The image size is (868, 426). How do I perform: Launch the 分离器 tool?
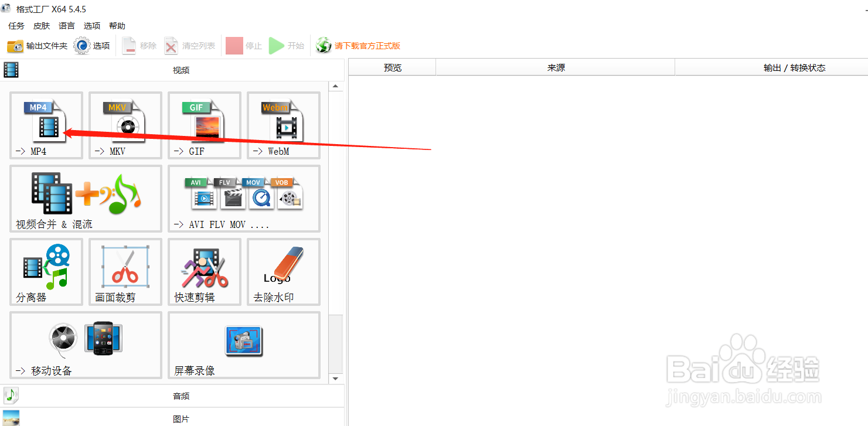[46, 272]
